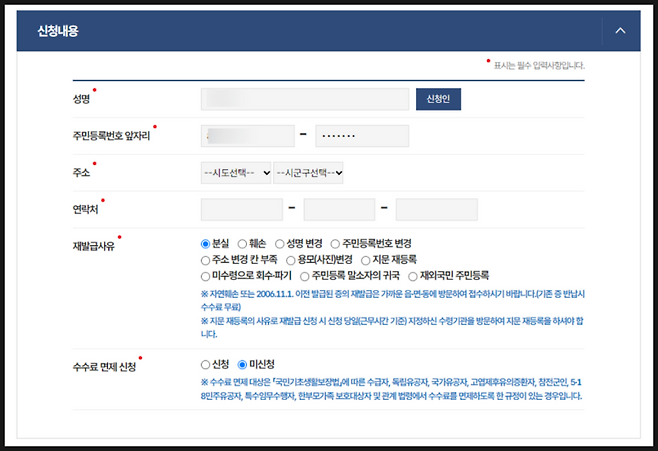Screen dimensions: 658x451
Task: Select the 분실 reissue reason
Action: [x=207, y=243]
